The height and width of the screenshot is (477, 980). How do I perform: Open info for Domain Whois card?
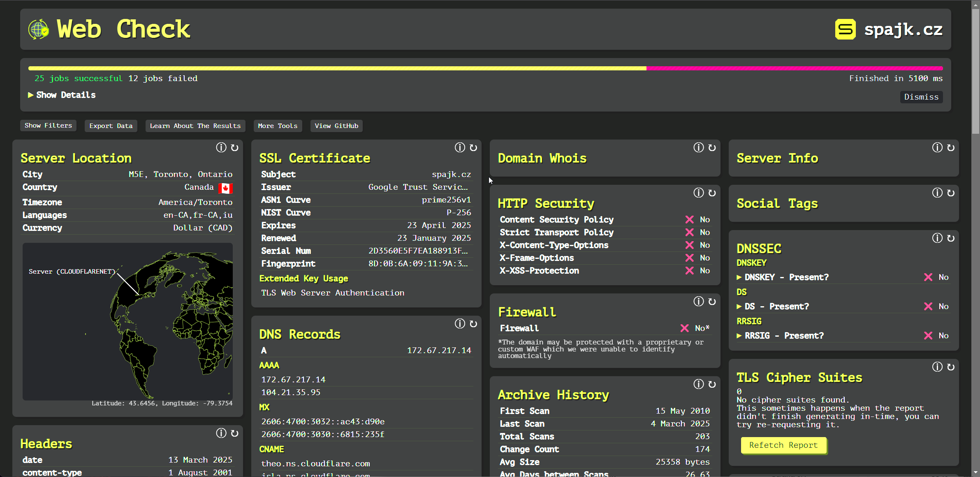tap(699, 147)
